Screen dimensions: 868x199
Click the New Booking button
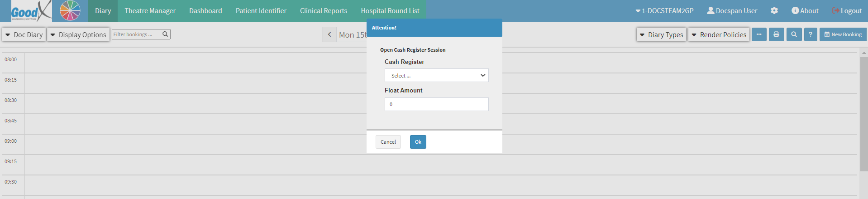point(843,34)
